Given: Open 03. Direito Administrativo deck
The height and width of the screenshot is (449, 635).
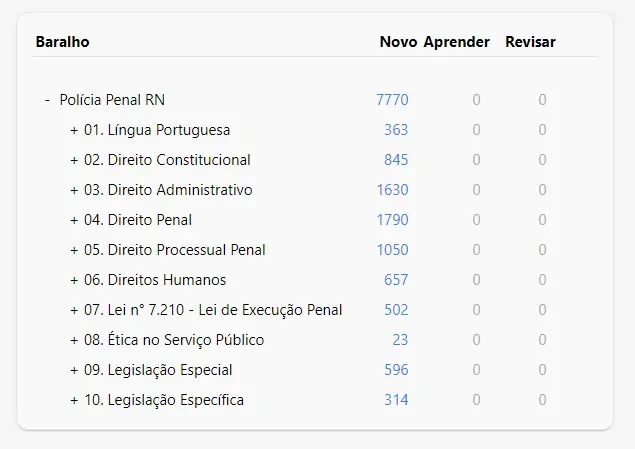Looking at the screenshot, I should (x=168, y=190).
